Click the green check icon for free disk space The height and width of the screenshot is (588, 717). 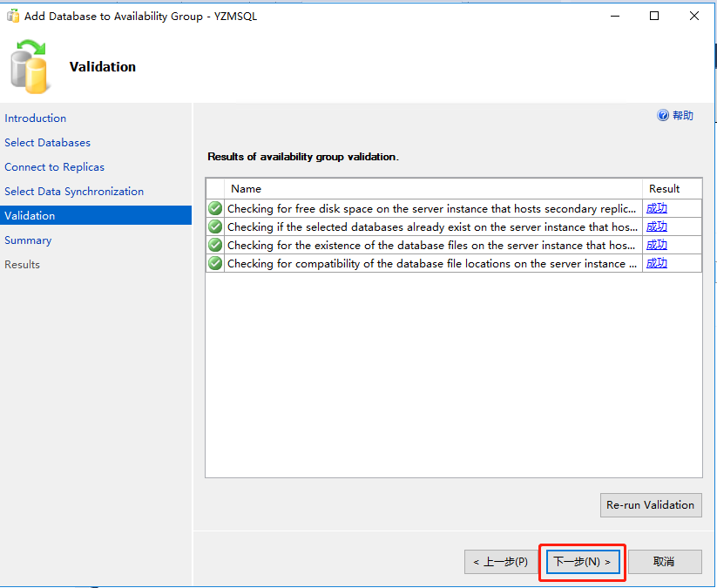pos(215,208)
